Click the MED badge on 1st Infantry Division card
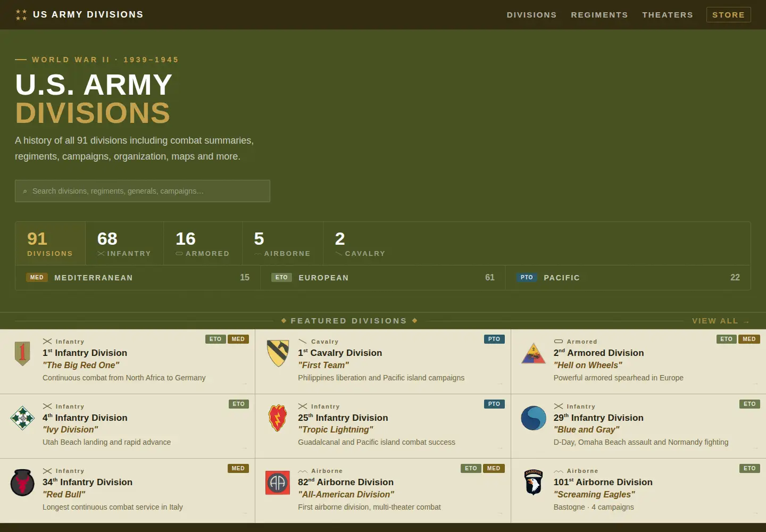Viewport: 766px width, 532px height. click(238, 339)
